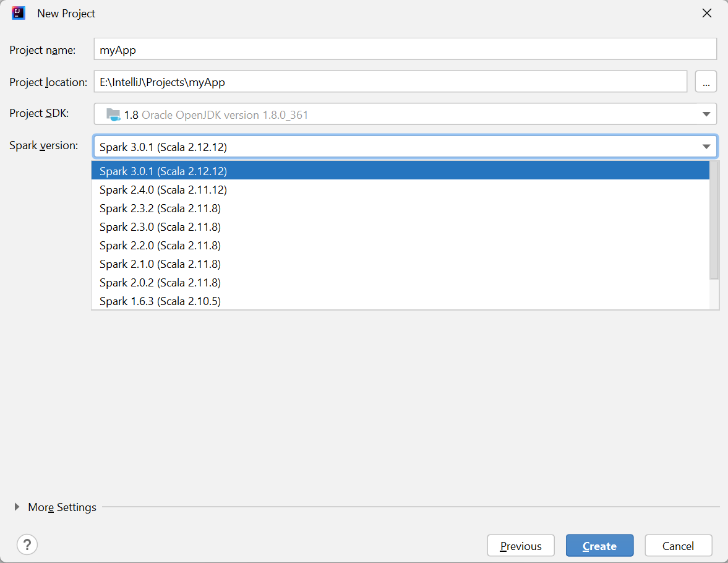The height and width of the screenshot is (563, 728).
Task: Click inside the Project name field
Action: tap(402, 49)
